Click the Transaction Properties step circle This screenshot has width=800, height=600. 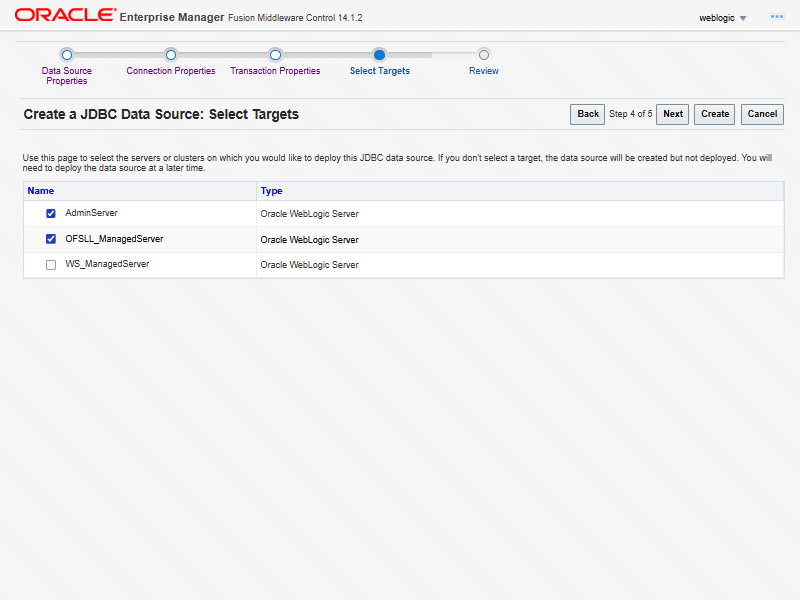[x=275, y=55]
